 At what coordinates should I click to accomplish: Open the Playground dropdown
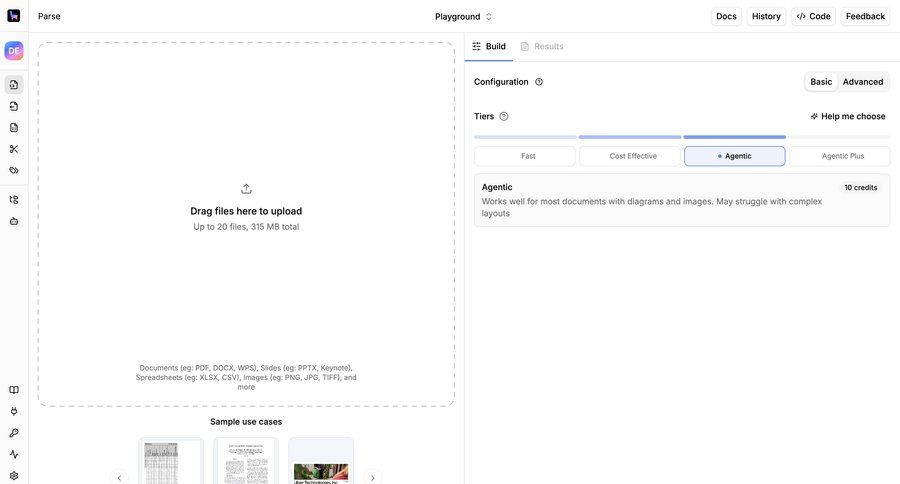463,16
